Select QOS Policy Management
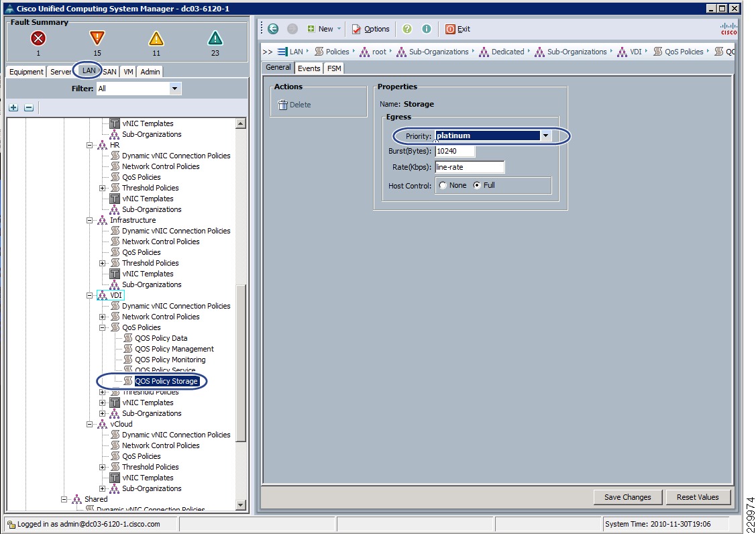Screen dimensions: 756x534 point(174,349)
